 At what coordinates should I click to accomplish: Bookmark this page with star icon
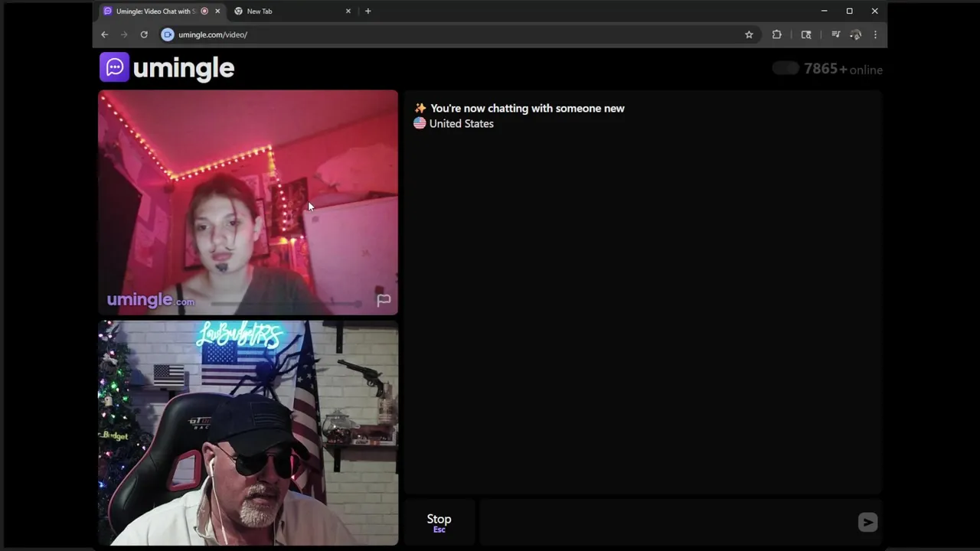point(749,34)
